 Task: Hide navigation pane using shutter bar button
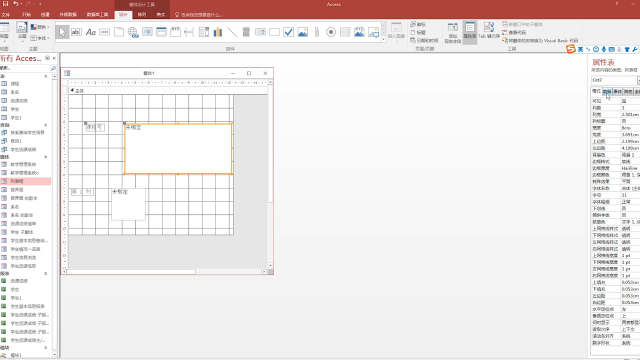pyautogui.click(x=54, y=58)
